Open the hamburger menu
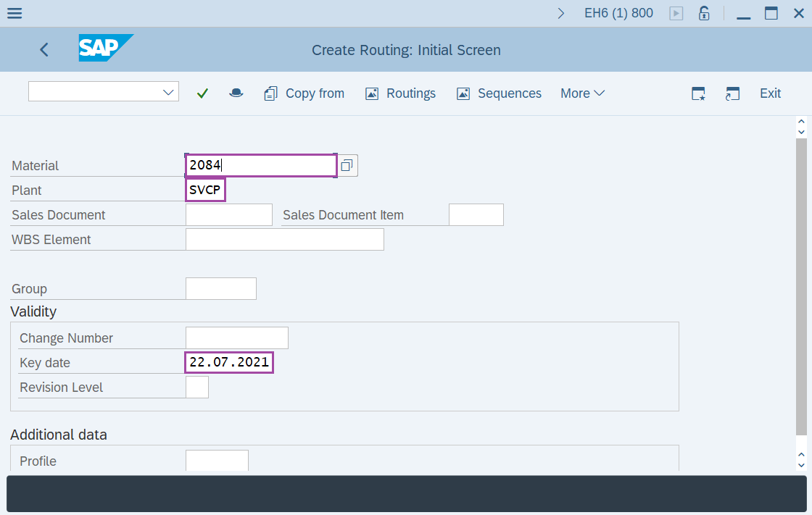This screenshot has width=812, height=515. (x=14, y=12)
